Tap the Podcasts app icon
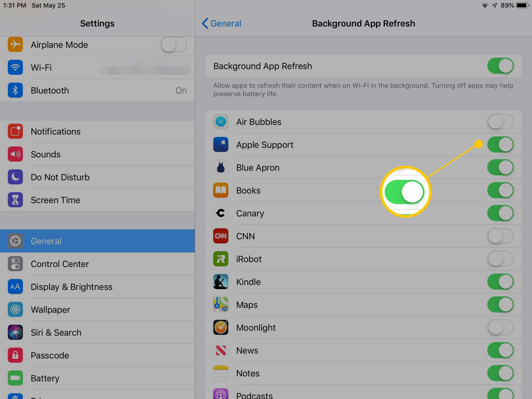This screenshot has width=532, height=399. pyautogui.click(x=221, y=394)
